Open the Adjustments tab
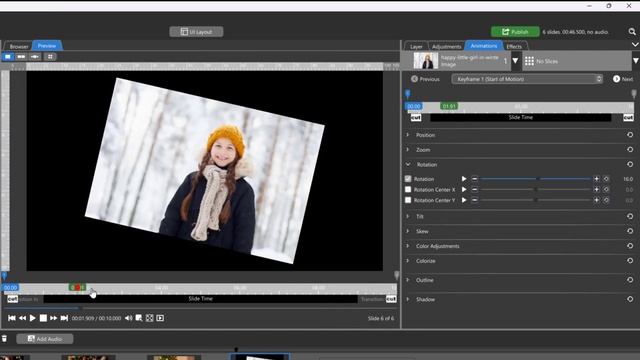Image resolution: width=640 pixels, height=360 pixels. [x=446, y=47]
